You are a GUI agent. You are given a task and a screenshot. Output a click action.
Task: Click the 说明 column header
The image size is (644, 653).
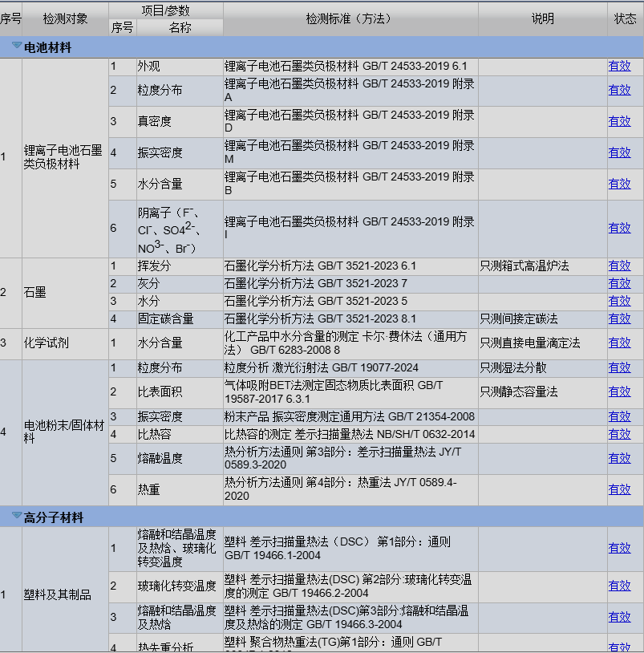tap(542, 18)
